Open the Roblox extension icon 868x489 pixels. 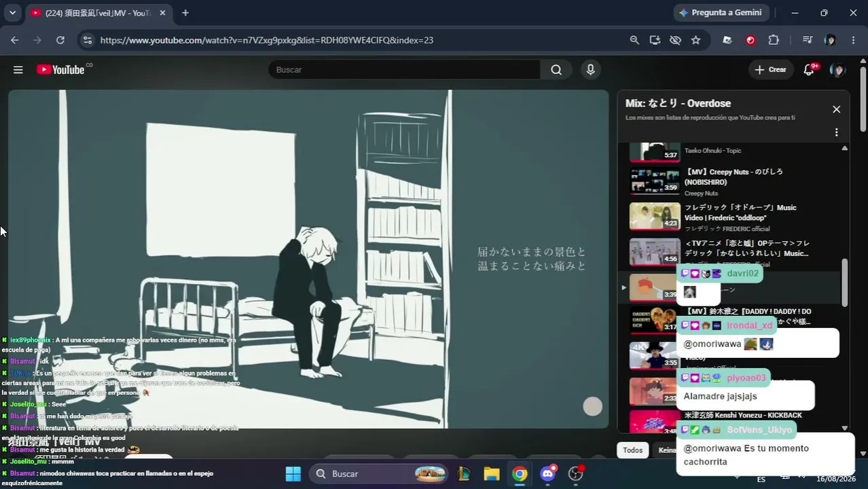pos(727,40)
